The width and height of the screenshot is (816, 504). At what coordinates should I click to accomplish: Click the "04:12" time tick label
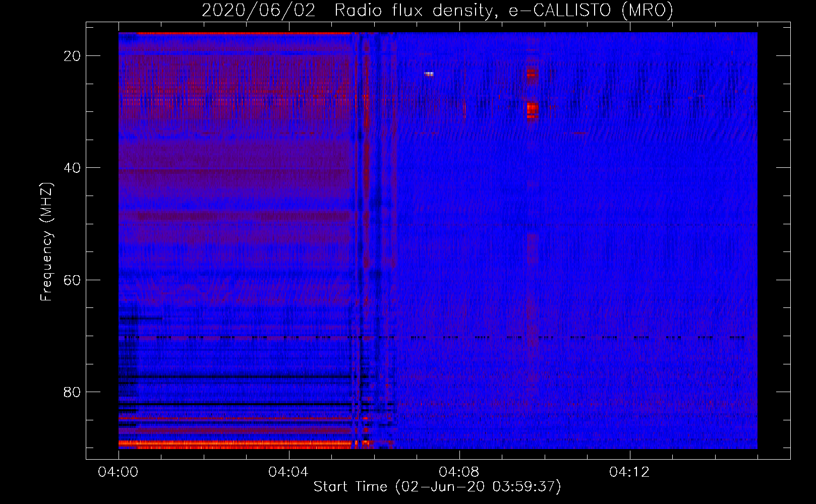pyautogui.click(x=629, y=472)
